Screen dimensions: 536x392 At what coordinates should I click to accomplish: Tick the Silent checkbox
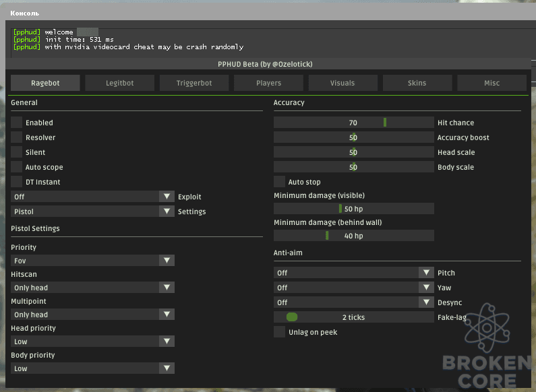click(x=16, y=152)
